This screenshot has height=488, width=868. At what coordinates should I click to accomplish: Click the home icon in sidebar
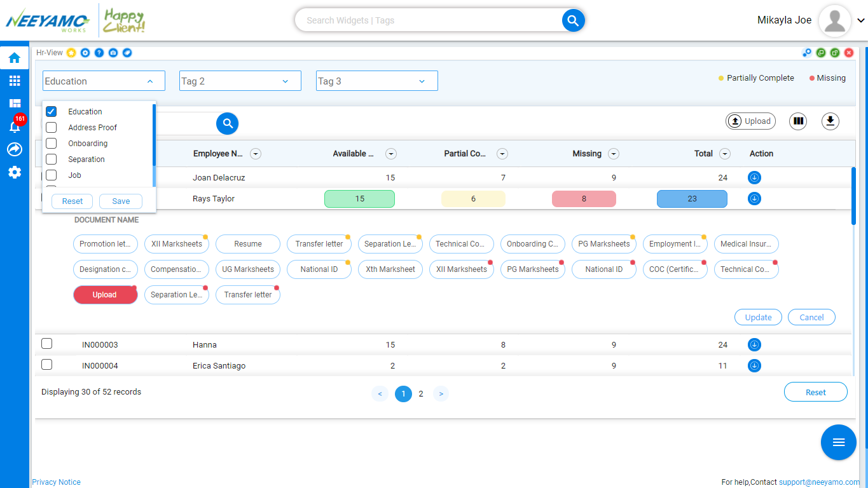[x=14, y=58]
